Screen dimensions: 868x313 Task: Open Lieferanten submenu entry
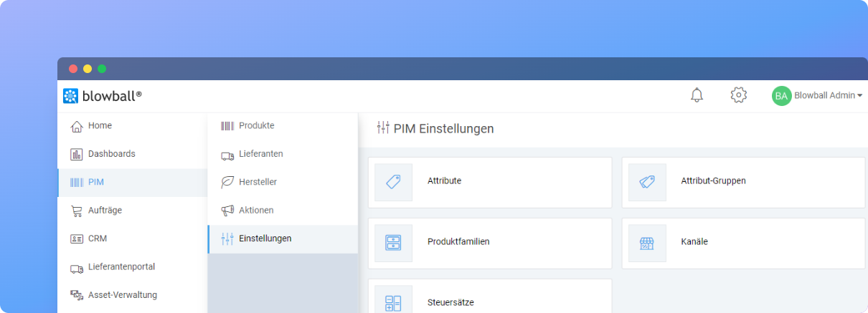283,154
